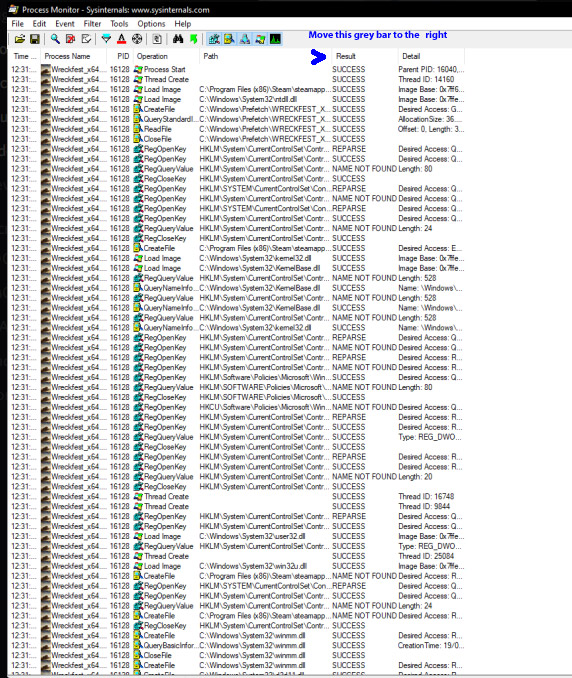Screen dimensions: 572x678
Task: Toggle Show Registry Activity
Action: pyautogui.click(x=214, y=39)
